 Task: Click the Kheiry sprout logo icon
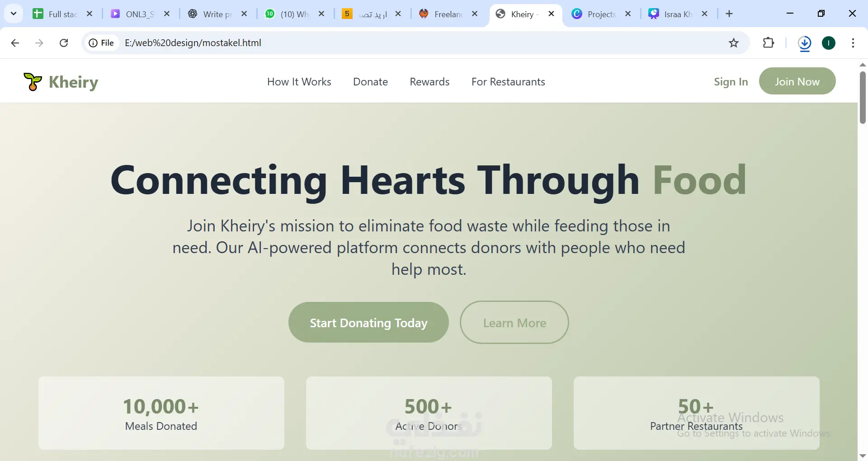point(33,82)
